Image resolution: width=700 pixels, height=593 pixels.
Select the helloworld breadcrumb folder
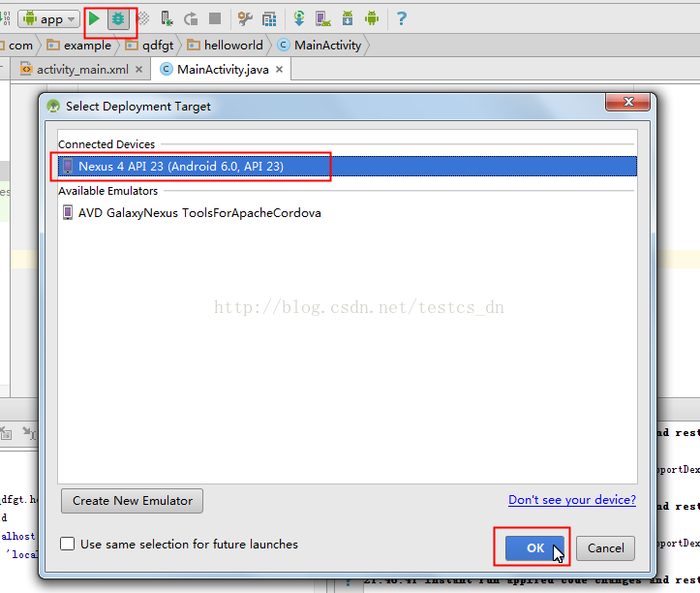point(225,46)
